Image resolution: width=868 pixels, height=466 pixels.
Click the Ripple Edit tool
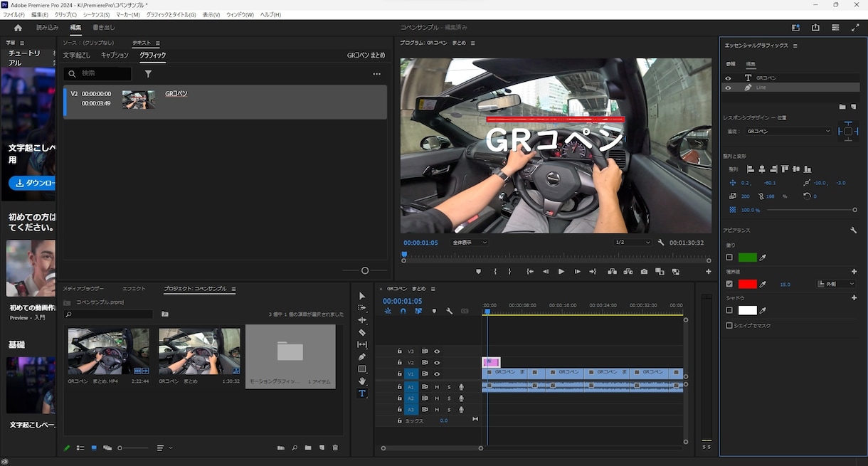pos(362,320)
